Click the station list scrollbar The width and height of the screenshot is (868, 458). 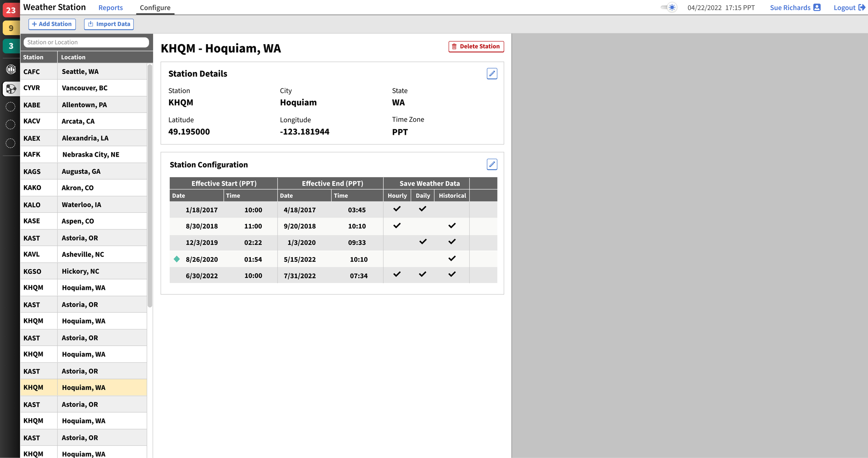click(150, 186)
